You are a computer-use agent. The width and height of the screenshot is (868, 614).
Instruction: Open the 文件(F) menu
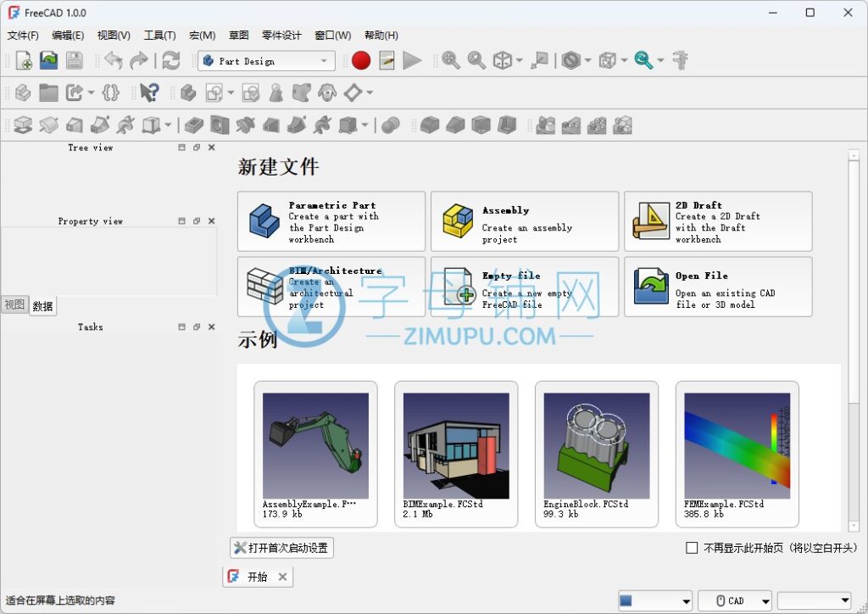click(23, 36)
